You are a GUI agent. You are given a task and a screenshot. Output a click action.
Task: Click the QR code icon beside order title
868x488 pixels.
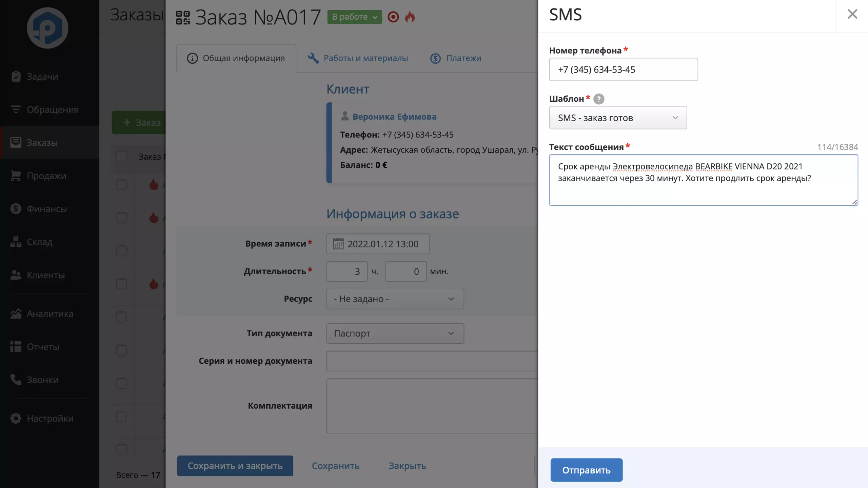point(183,17)
